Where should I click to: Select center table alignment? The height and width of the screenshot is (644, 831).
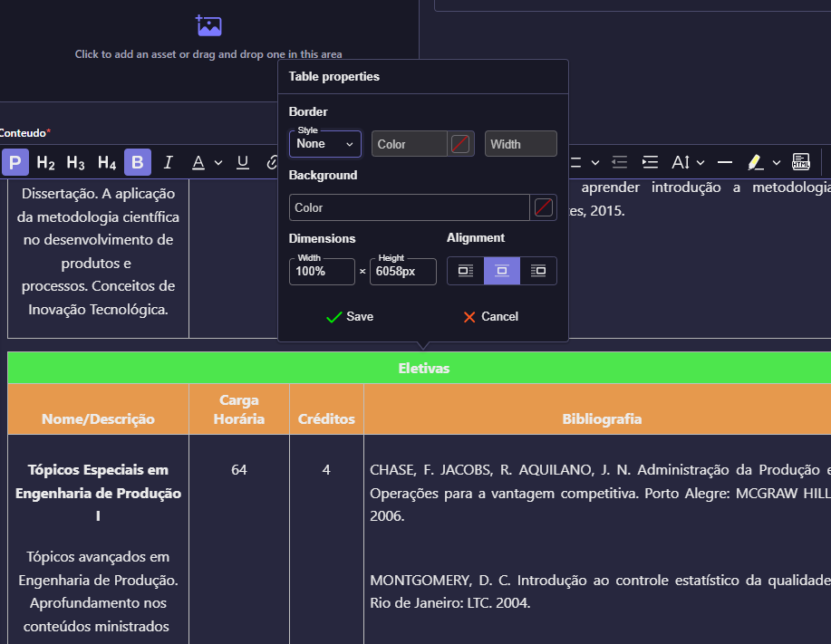point(501,271)
